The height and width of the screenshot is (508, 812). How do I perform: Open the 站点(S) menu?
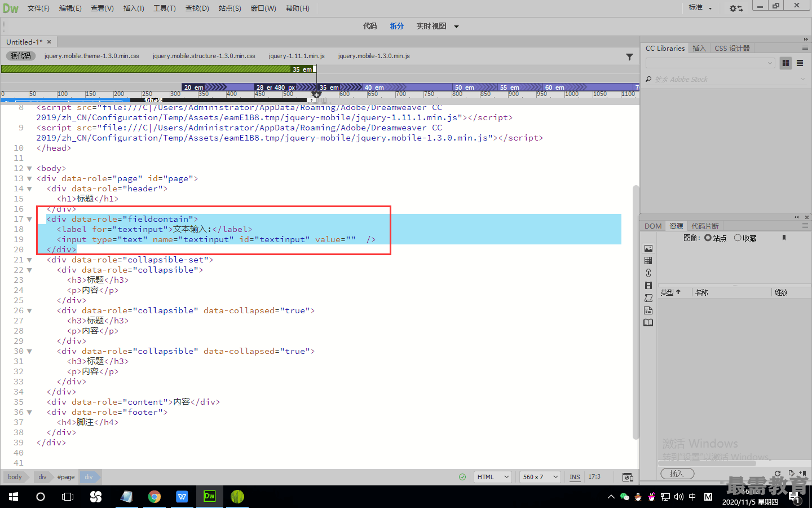pos(230,8)
